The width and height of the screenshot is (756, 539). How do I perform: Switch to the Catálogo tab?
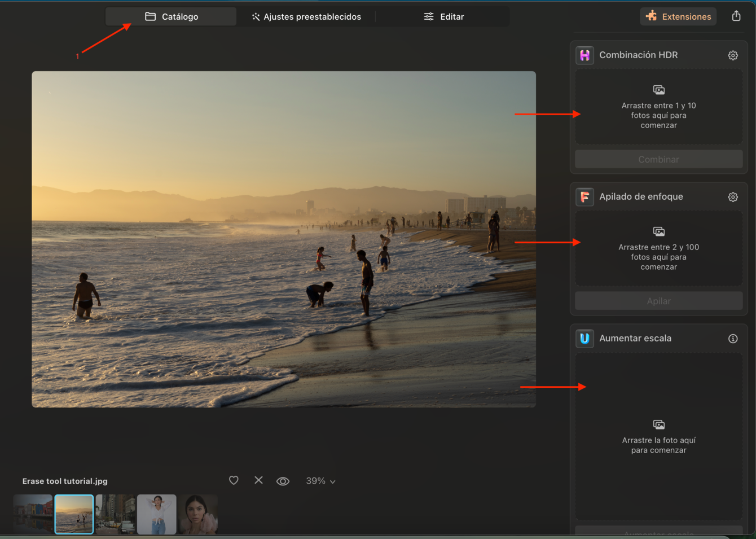tap(172, 16)
